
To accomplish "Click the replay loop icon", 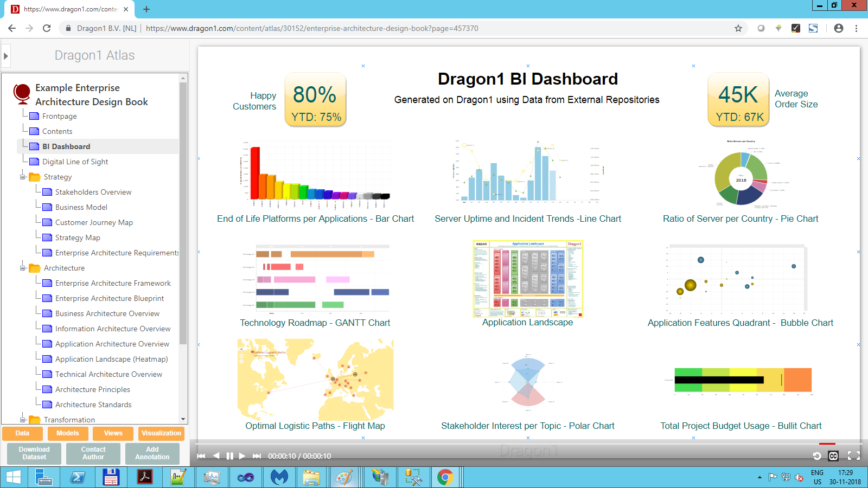I will (817, 456).
